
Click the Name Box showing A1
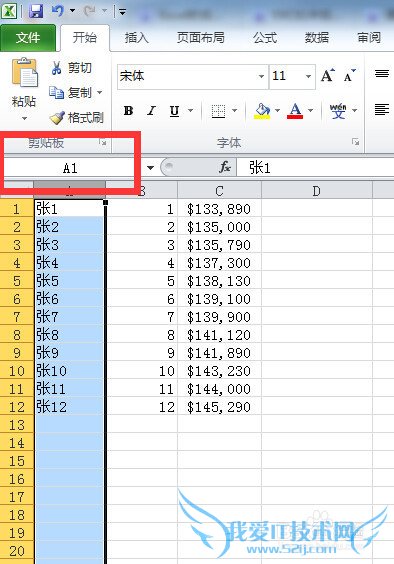(71, 168)
